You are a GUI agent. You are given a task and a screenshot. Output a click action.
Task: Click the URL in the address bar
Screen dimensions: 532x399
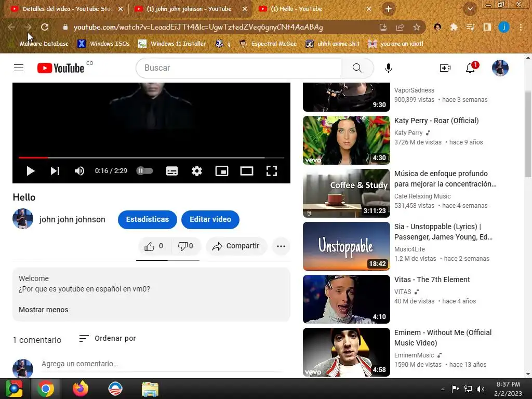(198, 27)
